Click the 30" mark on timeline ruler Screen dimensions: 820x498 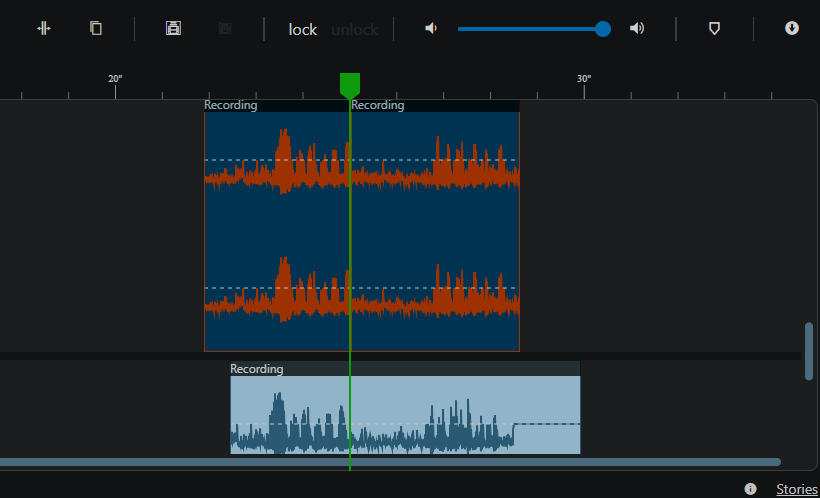pyautogui.click(x=584, y=79)
